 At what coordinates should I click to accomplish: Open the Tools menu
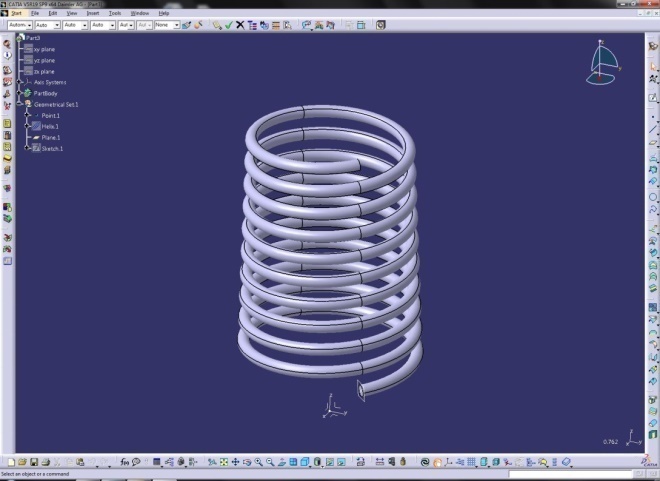115,13
